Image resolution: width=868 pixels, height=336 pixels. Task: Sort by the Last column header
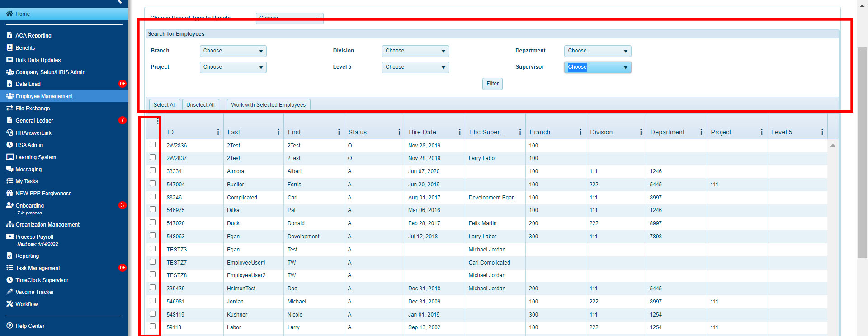pos(234,132)
